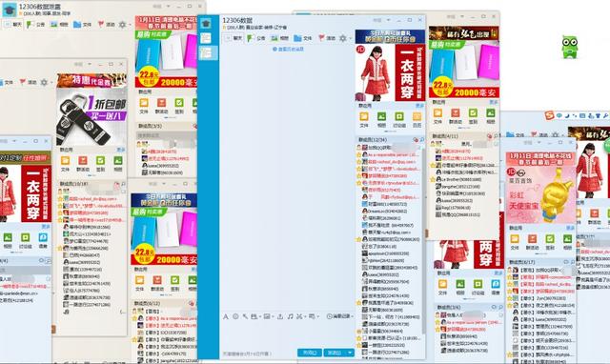This screenshot has height=364, width=610.
Task: Select second conversation icon in blue sidebar
Action: [x=206, y=38]
